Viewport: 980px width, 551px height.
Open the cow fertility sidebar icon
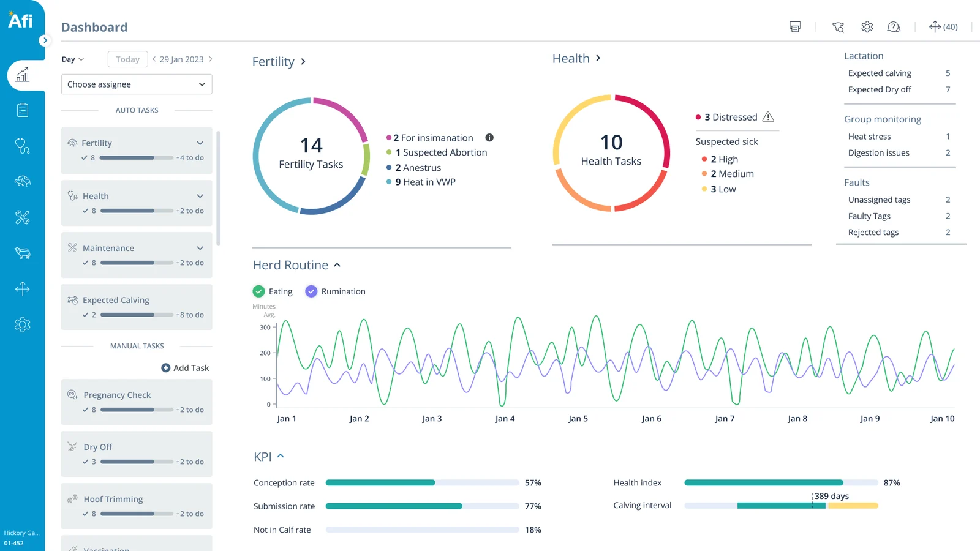[x=23, y=181]
